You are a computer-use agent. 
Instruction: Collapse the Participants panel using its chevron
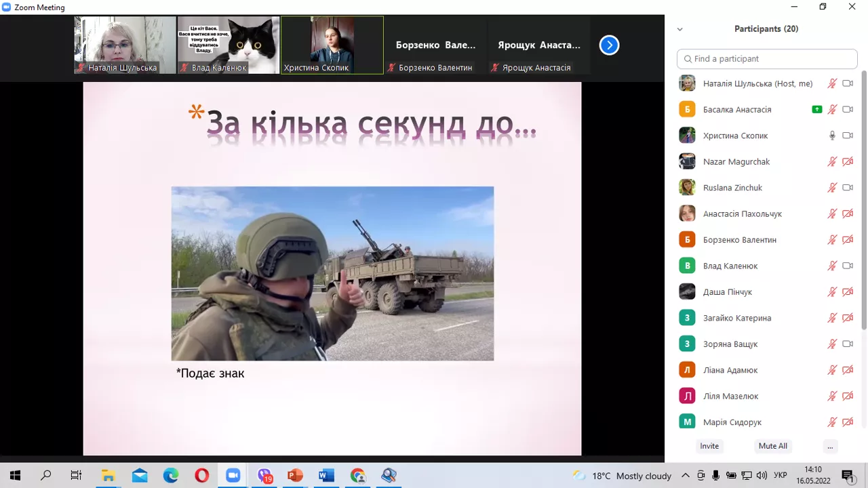coord(679,29)
